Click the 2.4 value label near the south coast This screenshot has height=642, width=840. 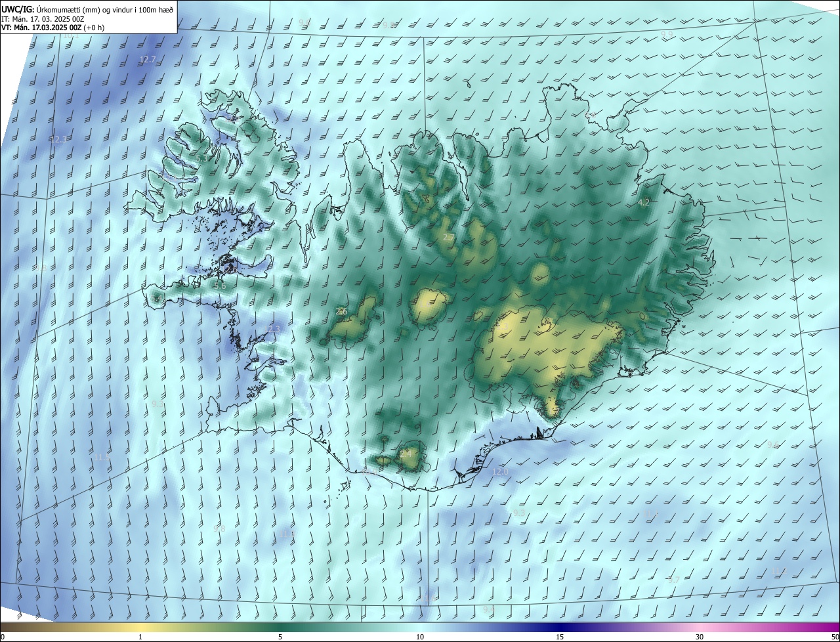pyautogui.click(x=406, y=454)
